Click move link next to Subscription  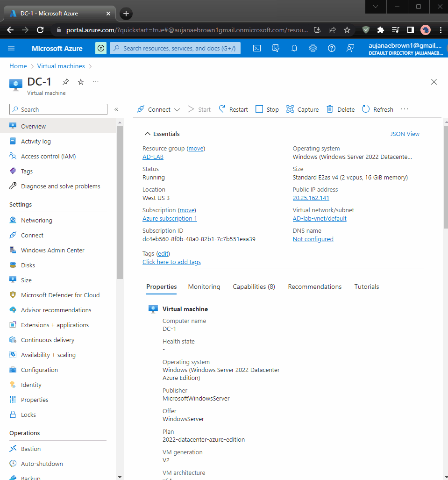(187, 210)
